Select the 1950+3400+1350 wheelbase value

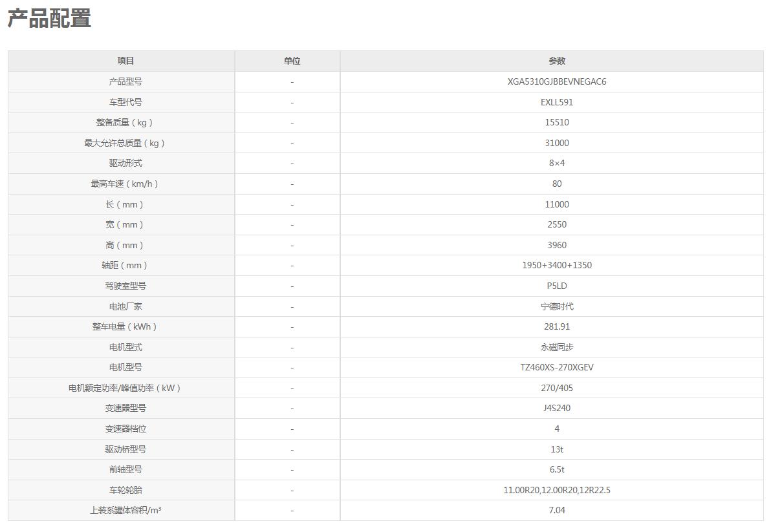(556, 265)
